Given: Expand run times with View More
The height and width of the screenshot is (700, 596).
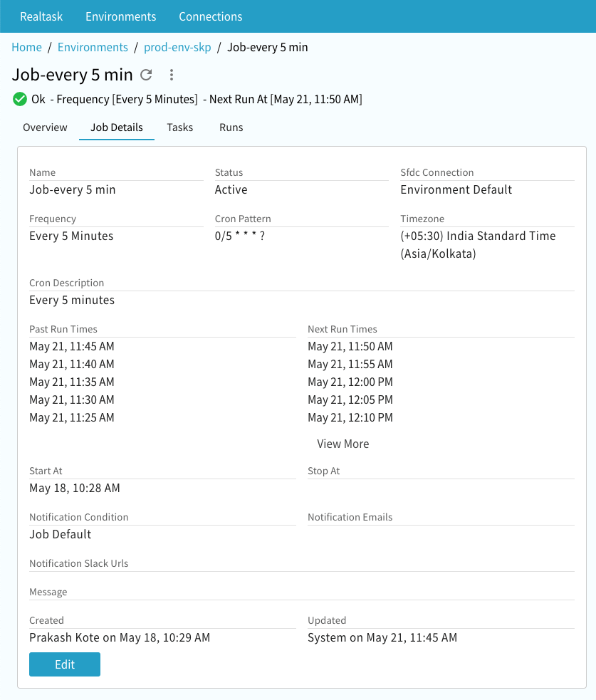Looking at the screenshot, I should click(343, 444).
